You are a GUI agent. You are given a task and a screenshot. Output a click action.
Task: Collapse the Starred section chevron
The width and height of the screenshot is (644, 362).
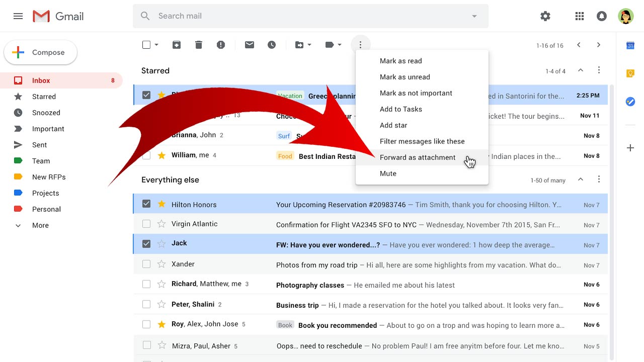[581, 70]
